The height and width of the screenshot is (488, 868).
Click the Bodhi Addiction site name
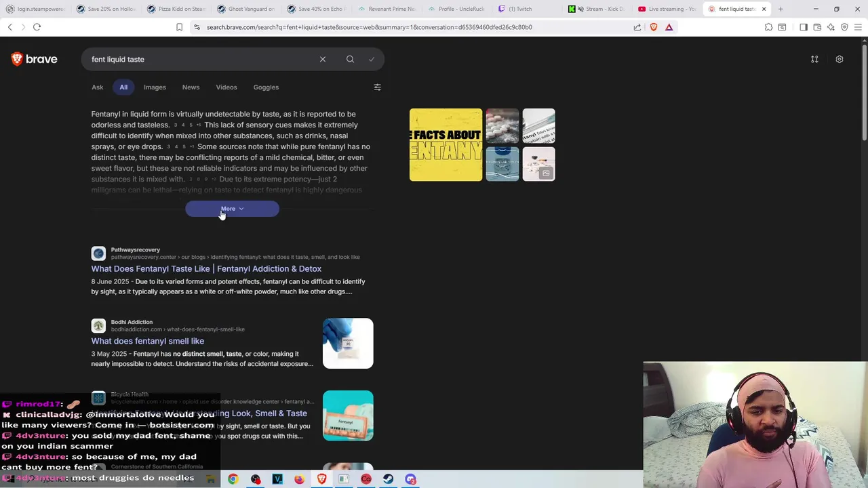[132, 322]
